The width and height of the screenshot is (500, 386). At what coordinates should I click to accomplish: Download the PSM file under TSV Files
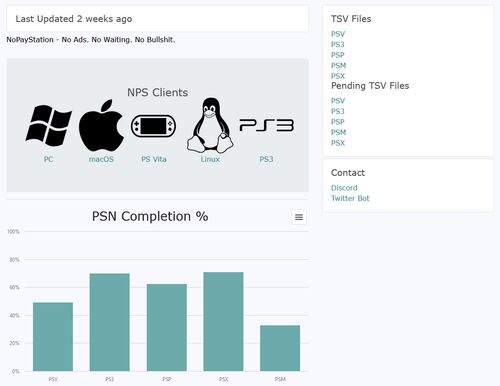338,66
